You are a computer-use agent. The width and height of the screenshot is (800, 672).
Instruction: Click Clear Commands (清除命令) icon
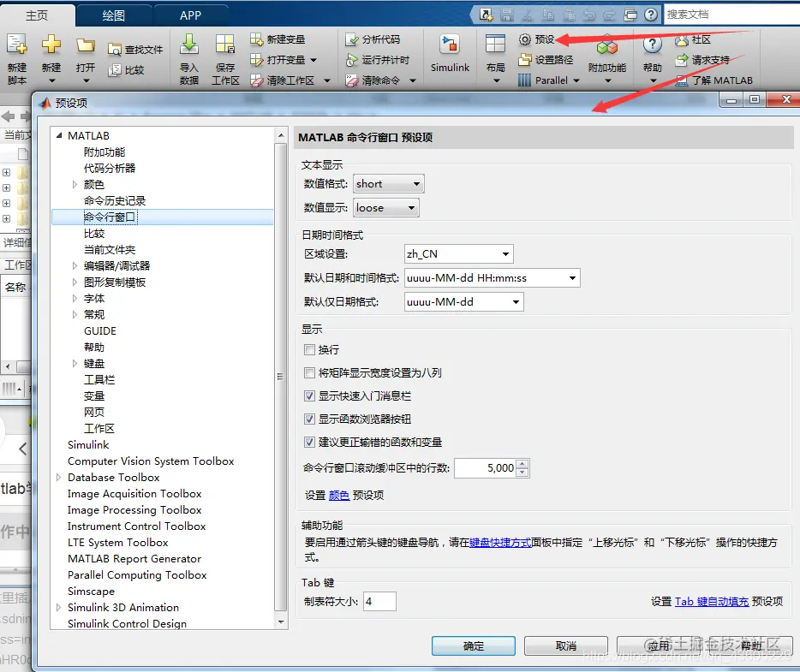(x=351, y=80)
